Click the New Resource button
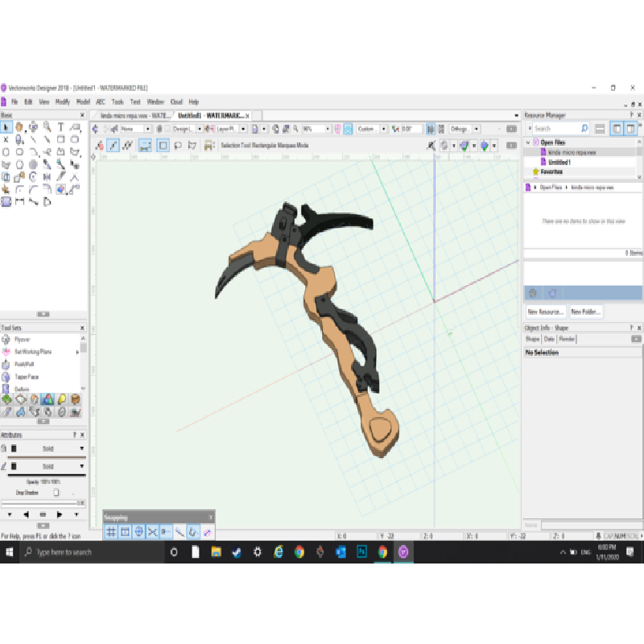The width and height of the screenshot is (644, 644). (546, 312)
